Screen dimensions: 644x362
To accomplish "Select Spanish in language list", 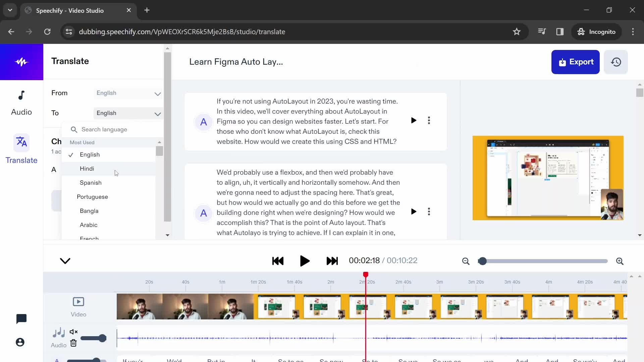I will pos(109,183).
